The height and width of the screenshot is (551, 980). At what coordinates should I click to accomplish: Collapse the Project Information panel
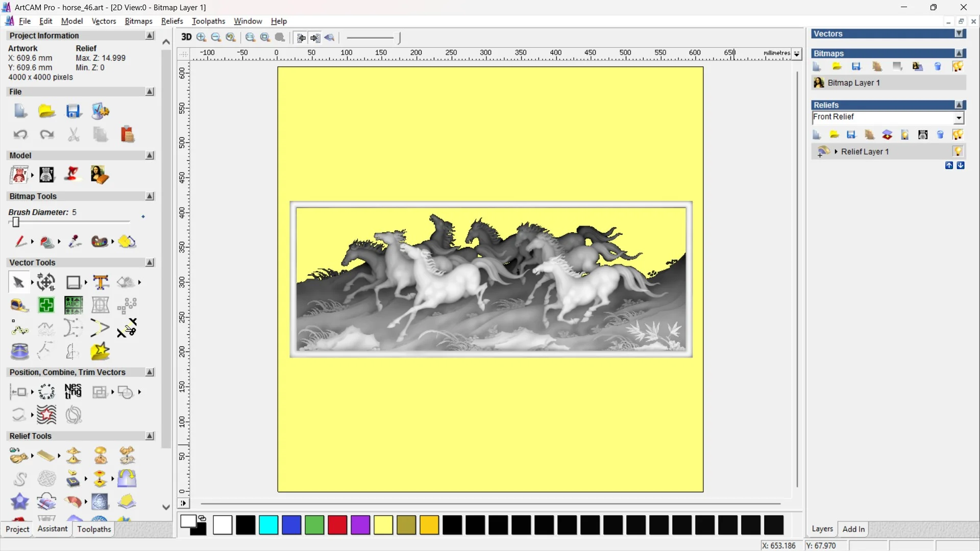[150, 35]
